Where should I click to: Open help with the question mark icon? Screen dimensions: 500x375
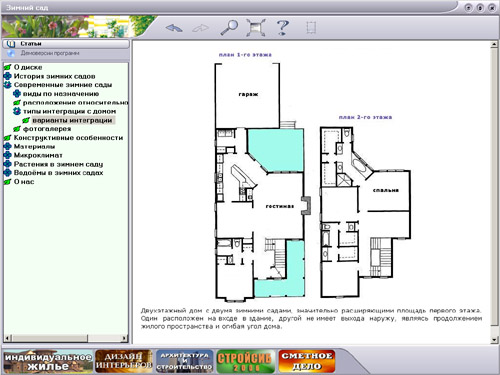click(x=283, y=27)
